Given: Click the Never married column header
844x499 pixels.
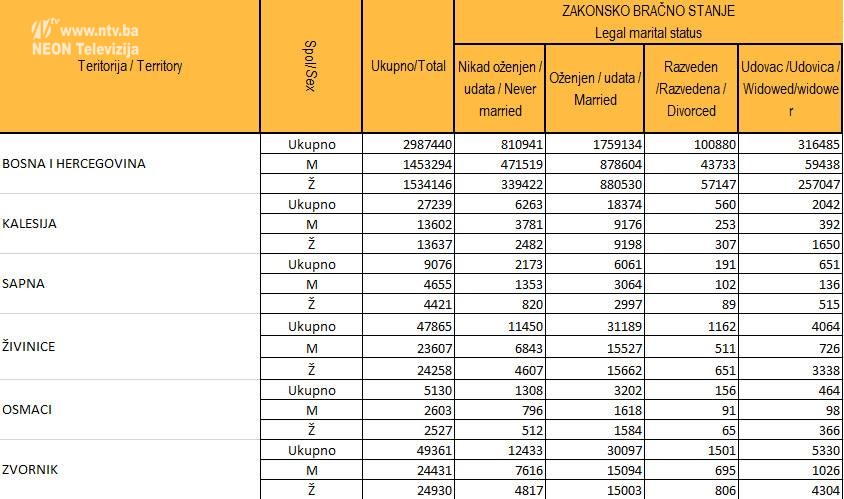Looking at the screenshot, I should tap(500, 88).
